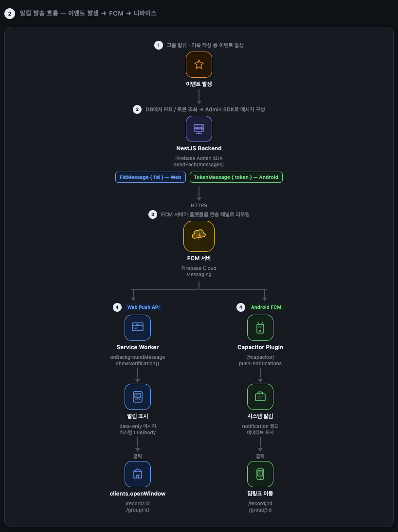Click the green system notification icon

pos(260,397)
